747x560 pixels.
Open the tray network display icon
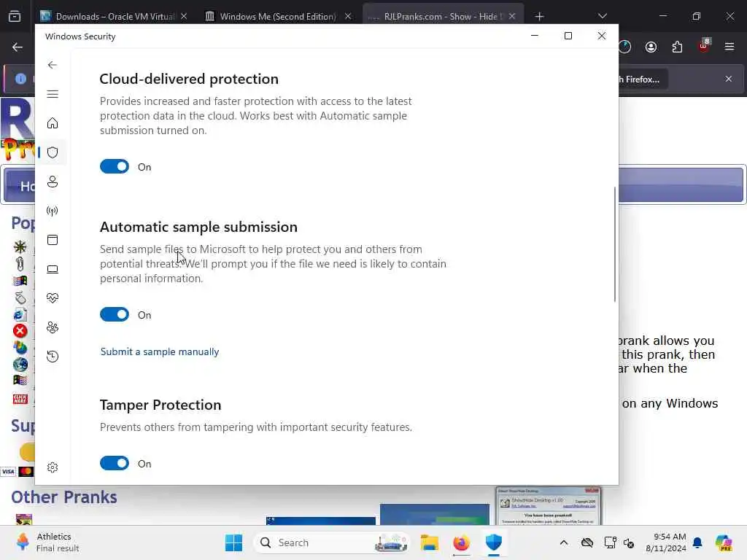(x=610, y=542)
